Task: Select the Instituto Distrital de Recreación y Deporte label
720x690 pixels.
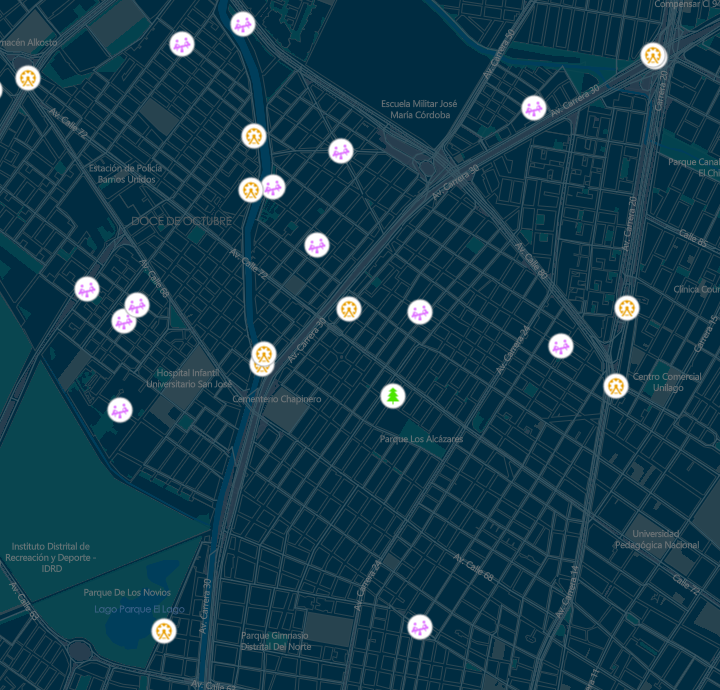Action: tap(50, 557)
